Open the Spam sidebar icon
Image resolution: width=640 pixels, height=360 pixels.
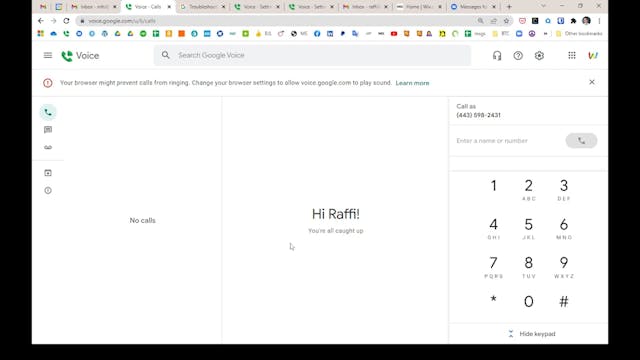tap(48, 191)
